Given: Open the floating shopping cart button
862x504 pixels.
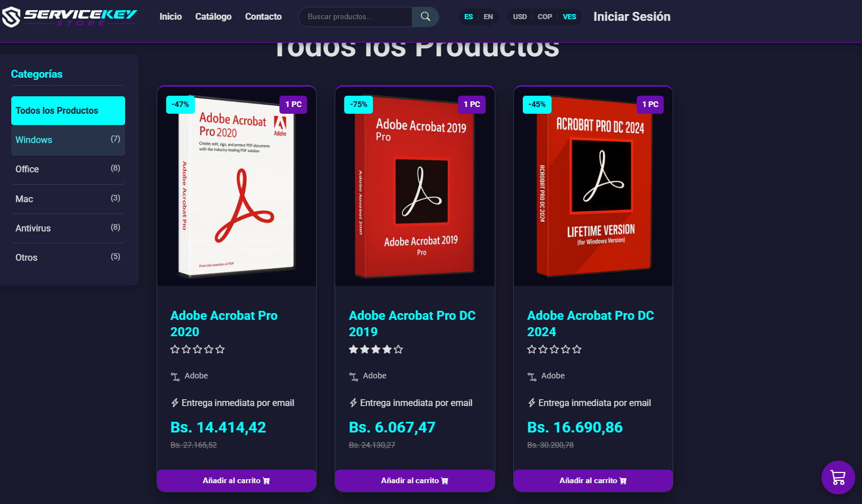Looking at the screenshot, I should (838, 478).
